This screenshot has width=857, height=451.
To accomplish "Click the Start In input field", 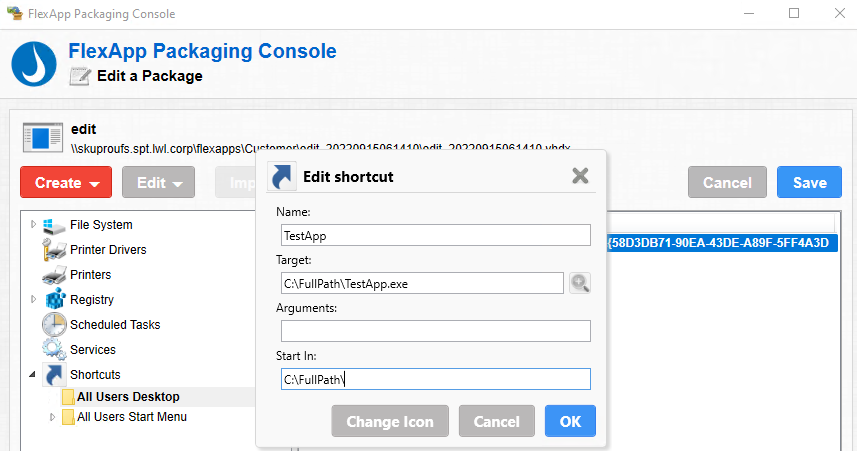I will click(436, 379).
